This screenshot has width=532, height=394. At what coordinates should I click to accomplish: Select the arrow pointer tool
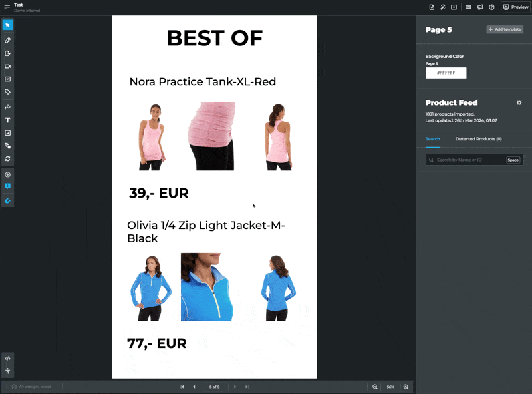click(8, 25)
